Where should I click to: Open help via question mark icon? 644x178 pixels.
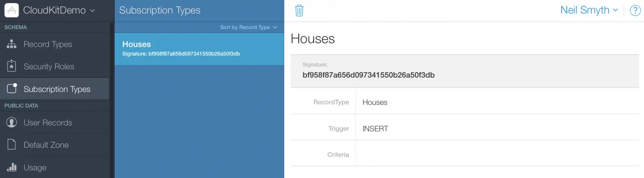click(x=635, y=10)
